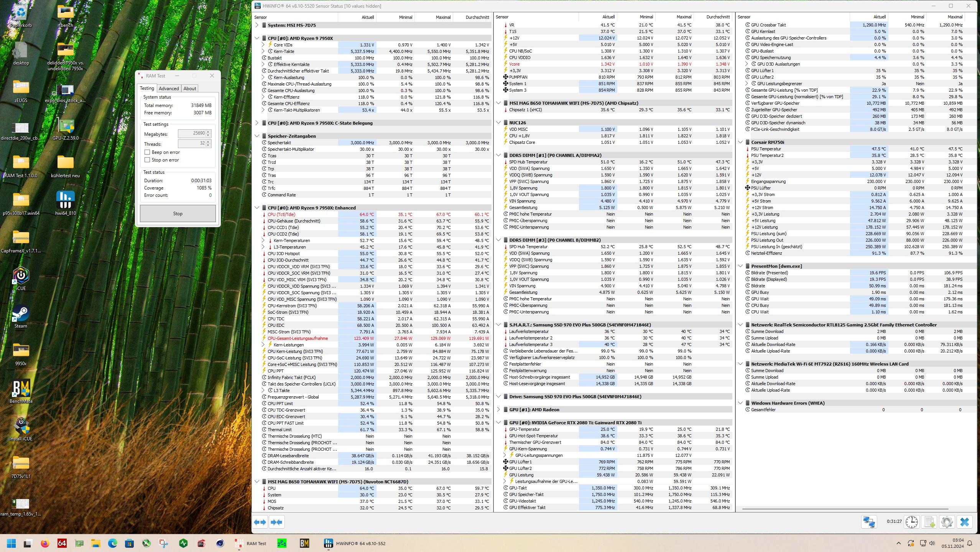The height and width of the screenshot is (552, 980).
Task: Open File Explorer from the taskbar
Action: [x=95, y=543]
